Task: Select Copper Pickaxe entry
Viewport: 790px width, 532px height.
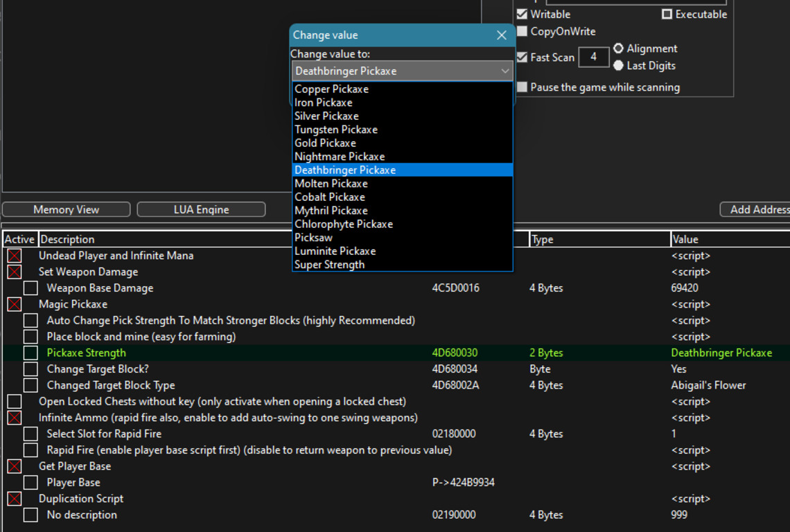Action: pos(331,89)
